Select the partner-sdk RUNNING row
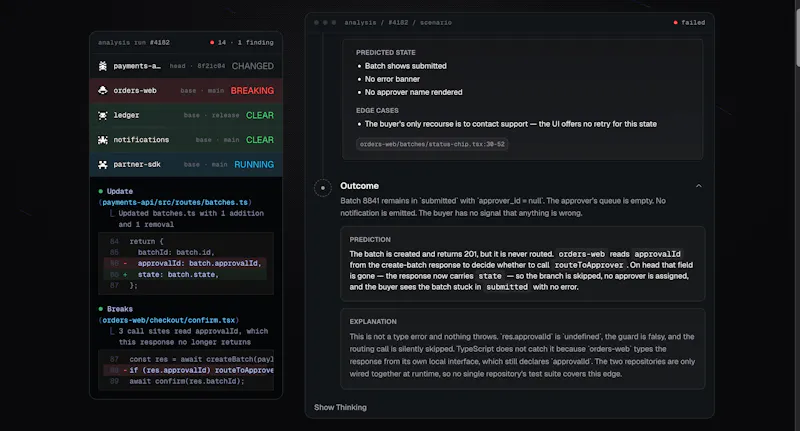The height and width of the screenshot is (431, 800). (x=186, y=164)
